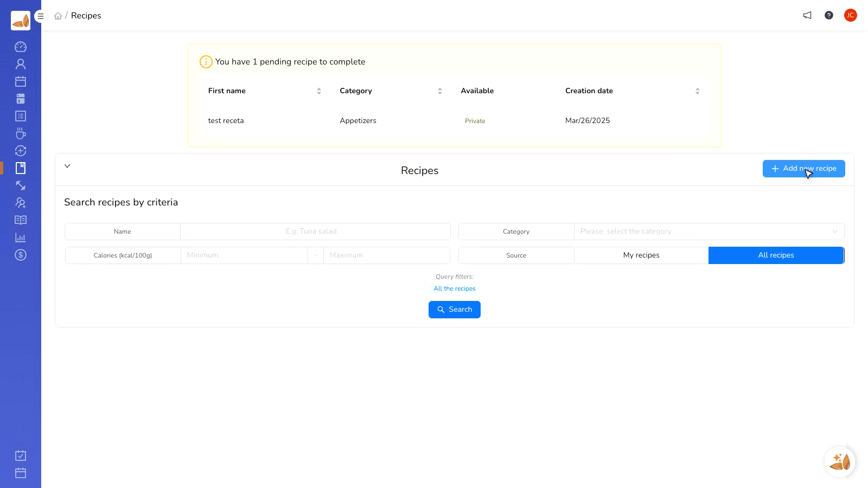Screen dimensions: 868x488
Task: Click the bottom-most calendar icon in sidebar
Action: pos(21,473)
